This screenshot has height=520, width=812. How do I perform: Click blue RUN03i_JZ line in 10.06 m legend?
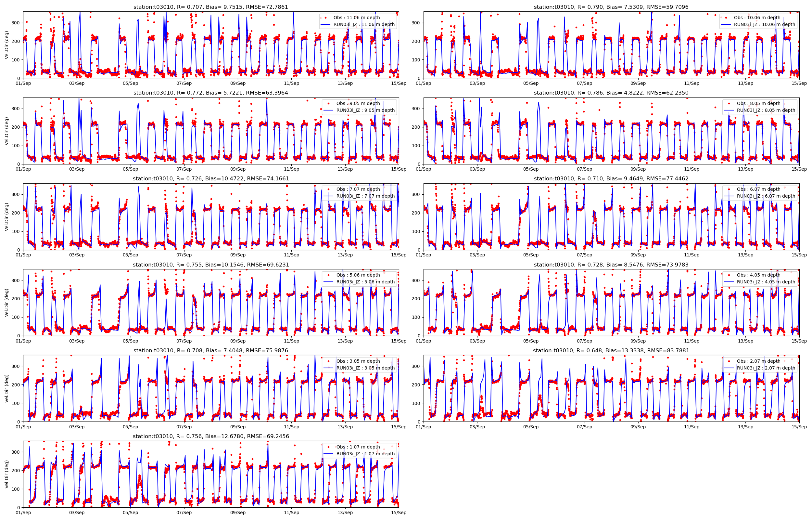[726, 24]
